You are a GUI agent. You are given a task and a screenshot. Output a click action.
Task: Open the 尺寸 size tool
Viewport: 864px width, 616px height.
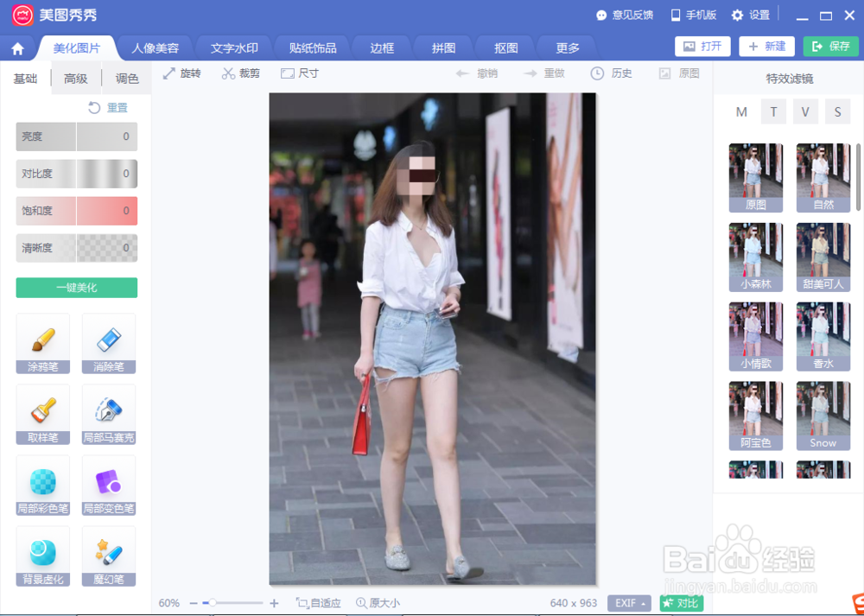tap(300, 73)
